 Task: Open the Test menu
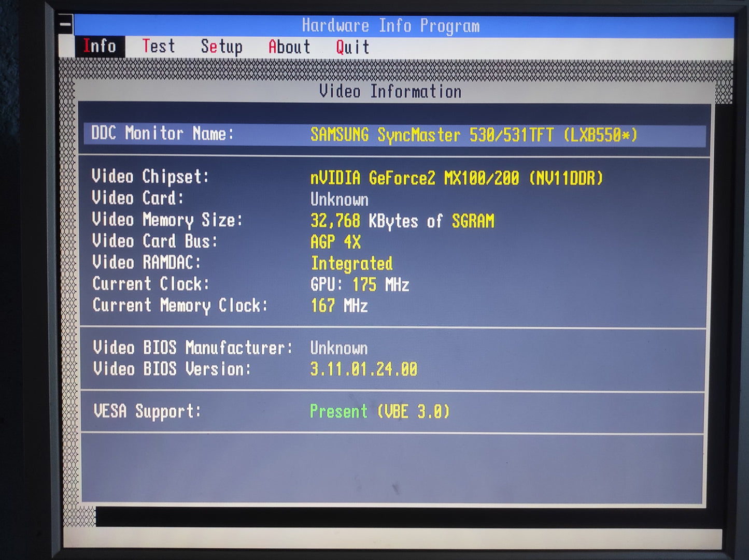coord(159,46)
